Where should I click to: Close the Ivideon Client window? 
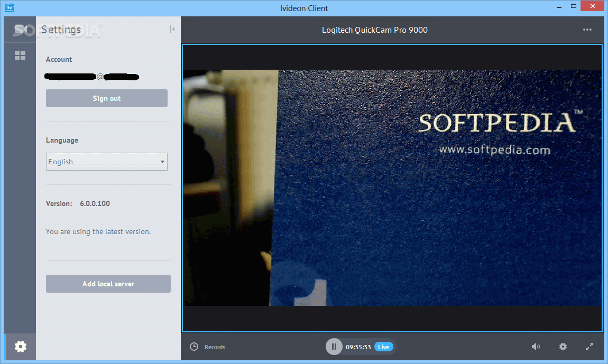point(593,6)
